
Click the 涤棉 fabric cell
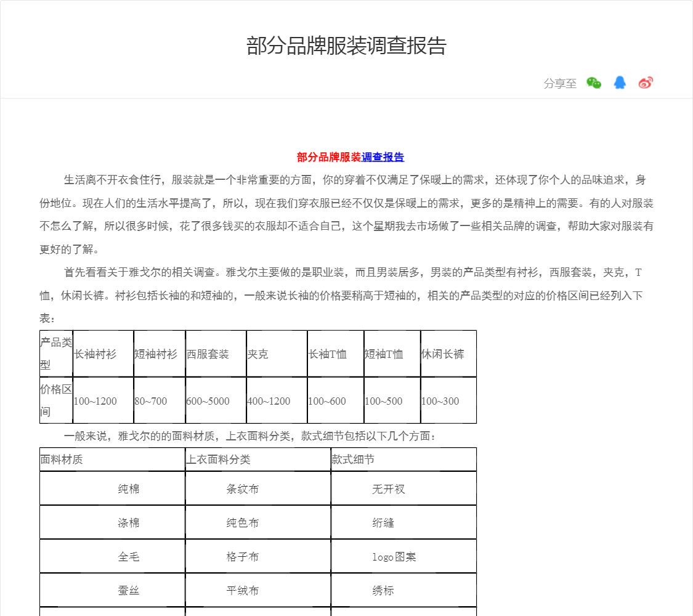(112, 522)
